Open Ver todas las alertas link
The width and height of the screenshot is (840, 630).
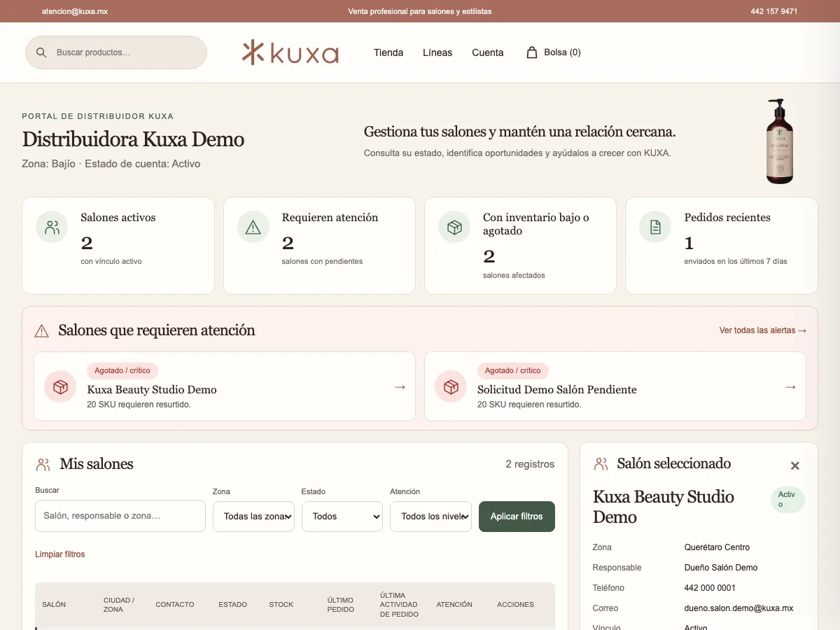763,330
